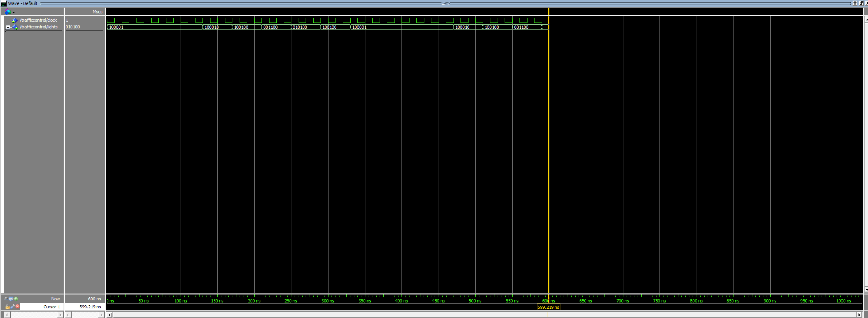Image resolution: width=868 pixels, height=318 pixels.
Task: Select the /trafficcontrol/lights signal icon
Action: (x=15, y=27)
